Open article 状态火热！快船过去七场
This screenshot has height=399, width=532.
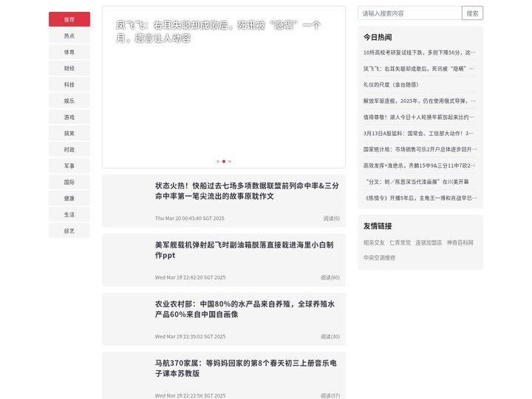click(x=247, y=191)
